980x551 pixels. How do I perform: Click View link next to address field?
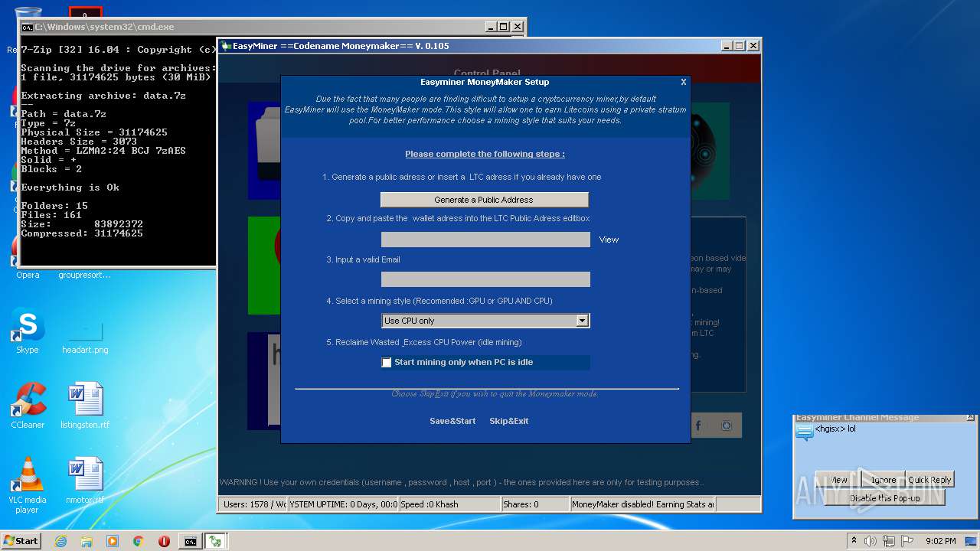(x=609, y=240)
